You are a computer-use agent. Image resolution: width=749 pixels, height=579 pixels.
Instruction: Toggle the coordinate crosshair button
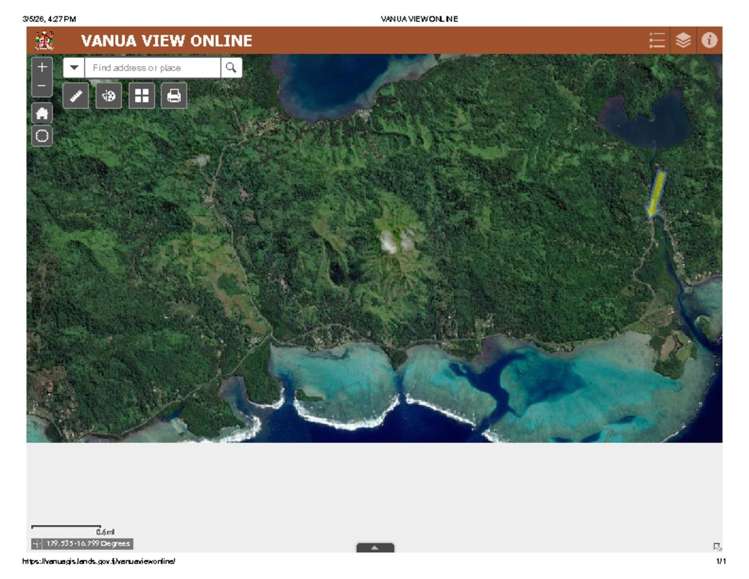click(x=37, y=544)
